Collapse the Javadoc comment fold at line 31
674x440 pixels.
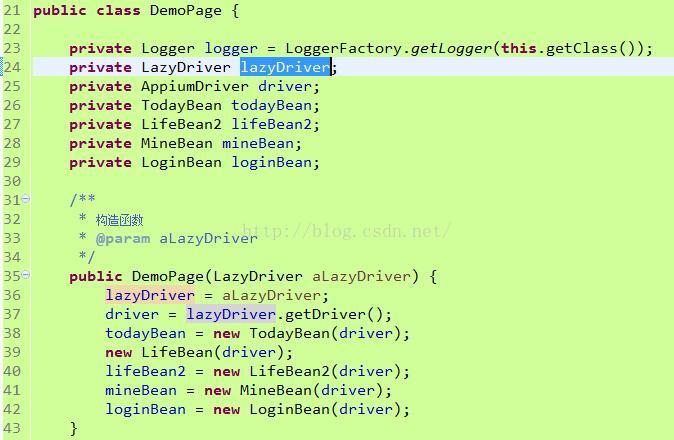pos(26,199)
